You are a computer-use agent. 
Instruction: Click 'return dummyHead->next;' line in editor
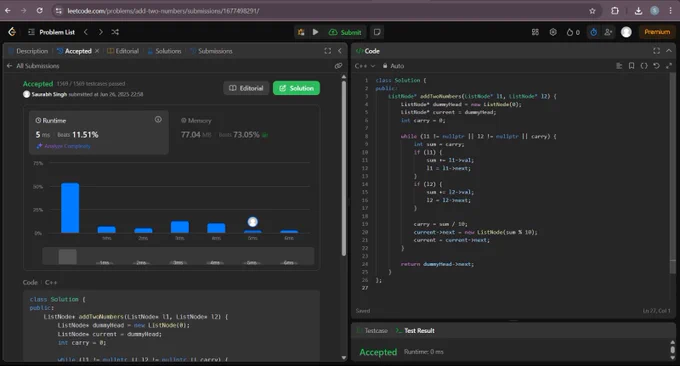pos(437,264)
